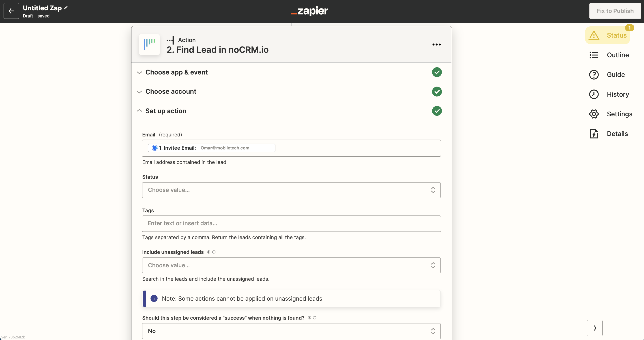Click the notification badge on Status

[x=629, y=28]
